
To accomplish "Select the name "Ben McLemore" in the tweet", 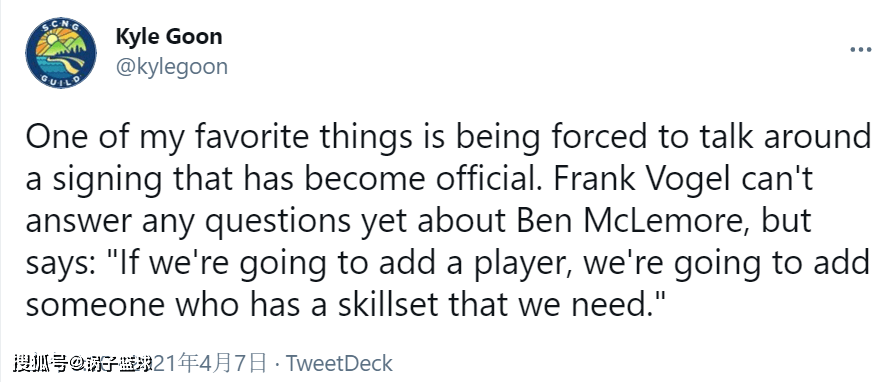I will (x=631, y=221).
